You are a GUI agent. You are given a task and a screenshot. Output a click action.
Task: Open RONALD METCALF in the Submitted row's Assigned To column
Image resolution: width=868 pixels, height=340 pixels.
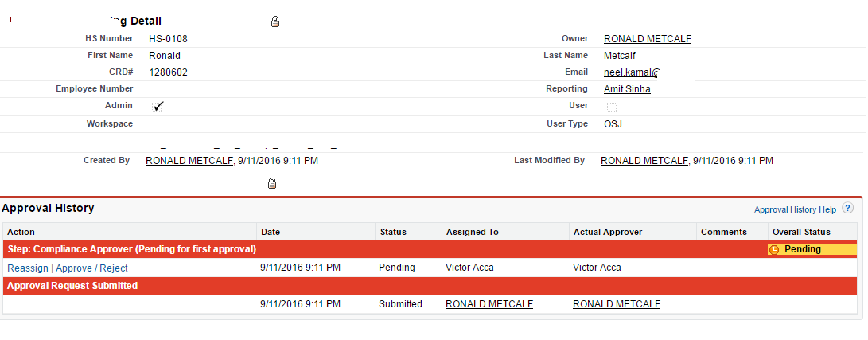point(489,304)
